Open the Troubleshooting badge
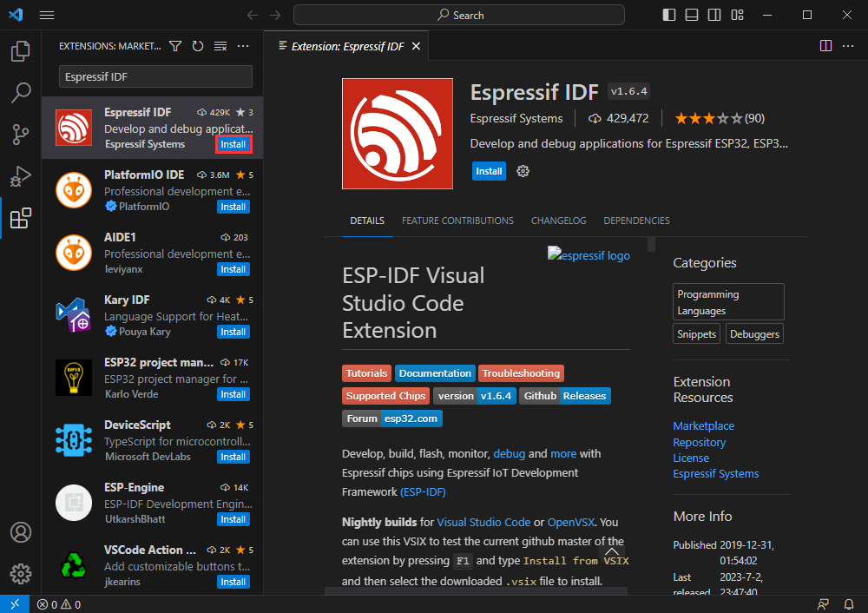 coord(521,373)
